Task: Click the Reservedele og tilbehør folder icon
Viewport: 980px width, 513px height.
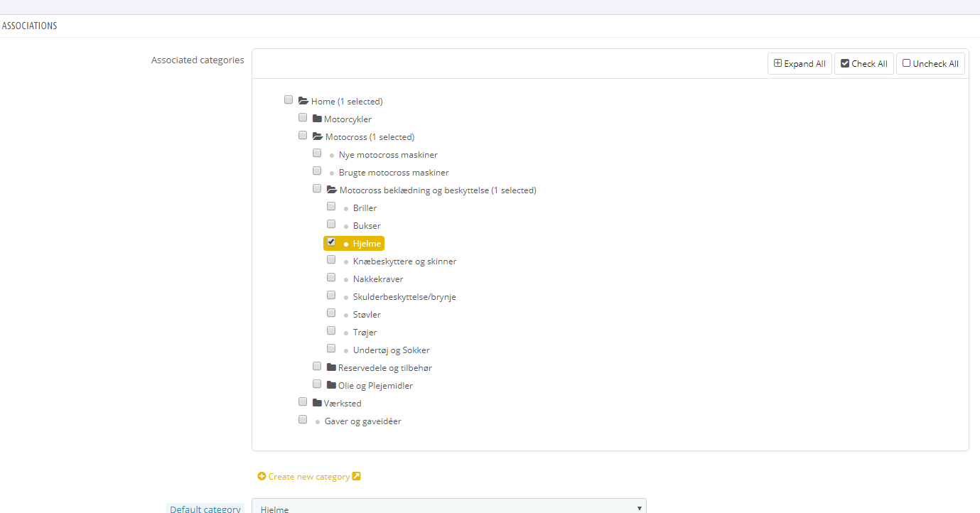Action: (x=331, y=368)
